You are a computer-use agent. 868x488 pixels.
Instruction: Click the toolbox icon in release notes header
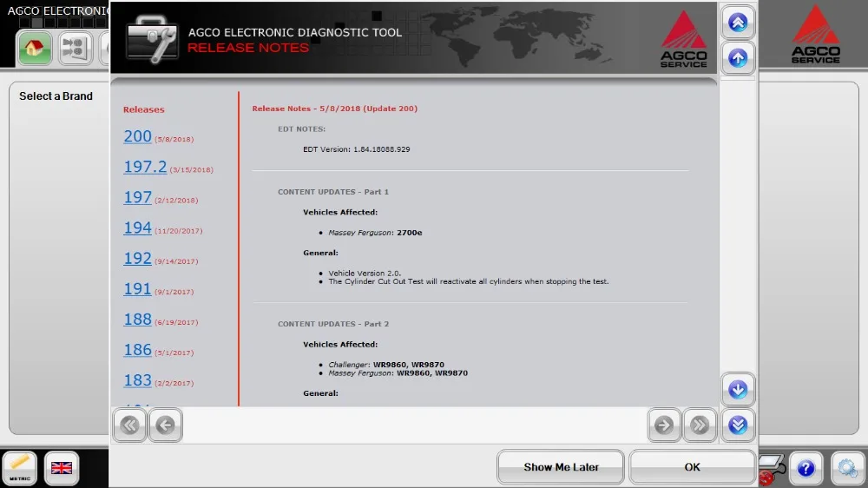(151, 39)
